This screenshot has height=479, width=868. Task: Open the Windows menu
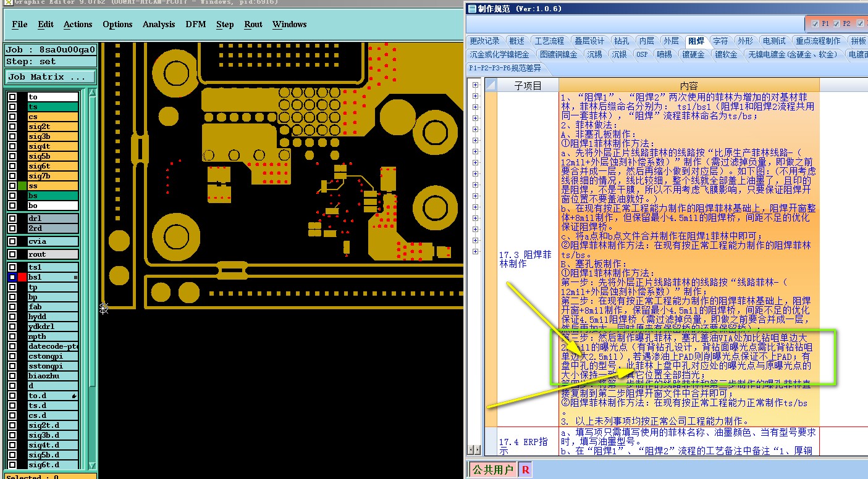point(289,25)
